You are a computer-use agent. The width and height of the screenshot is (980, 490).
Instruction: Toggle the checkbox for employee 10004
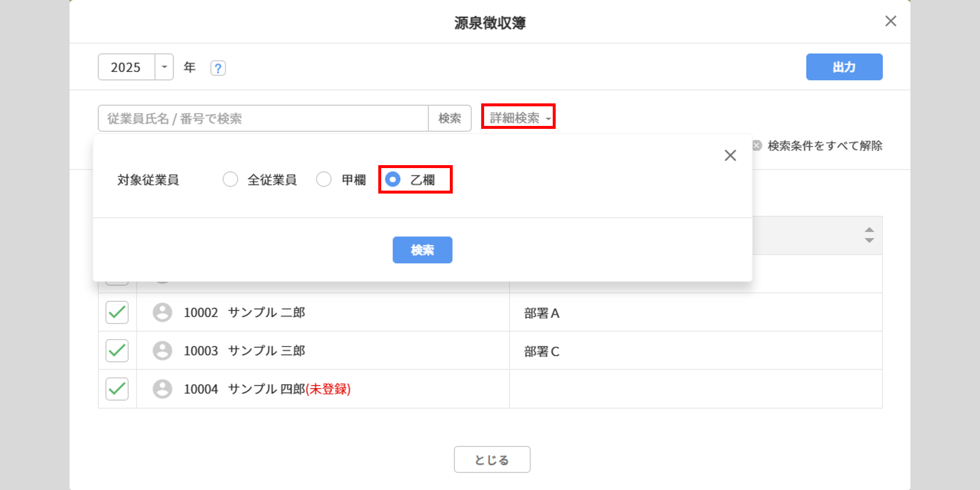(117, 389)
